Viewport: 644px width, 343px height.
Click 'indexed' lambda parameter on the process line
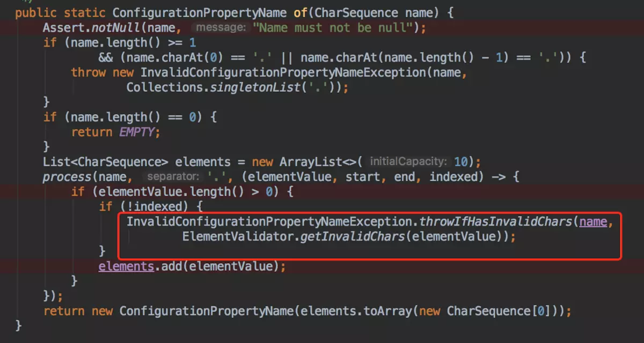(x=454, y=176)
